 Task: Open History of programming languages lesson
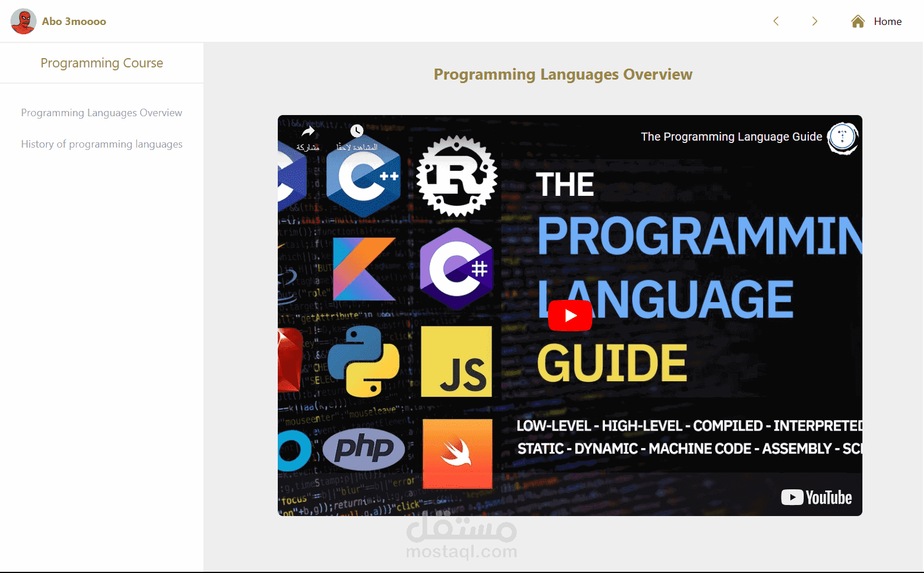[x=102, y=144]
